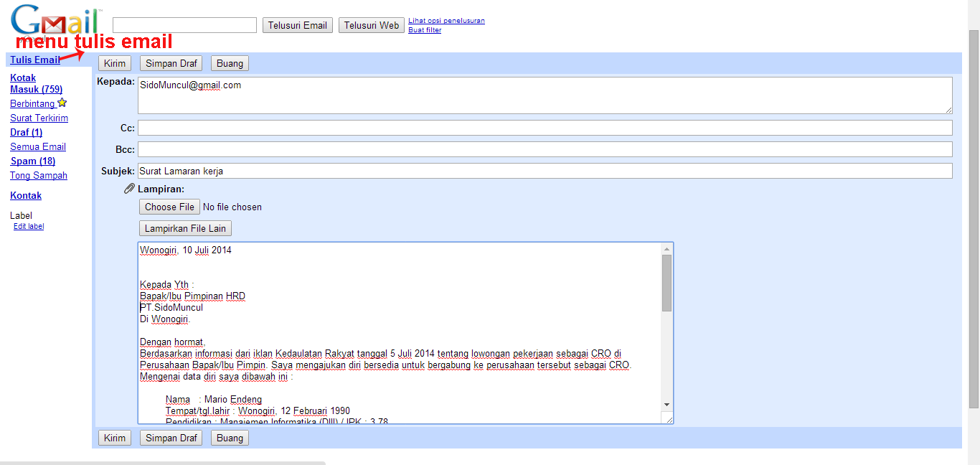Click the star icon beside Berbintang
Image resolution: width=980 pixels, height=465 pixels.
[x=62, y=103]
